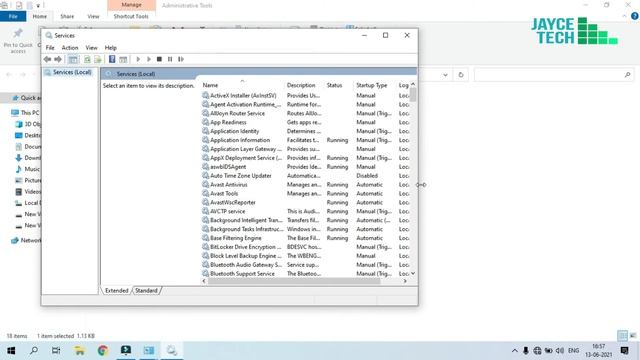The height and width of the screenshot is (360, 640).
Task: Click the Explorer help question mark icon
Action: pyautogui.click(x=635, y=16)
